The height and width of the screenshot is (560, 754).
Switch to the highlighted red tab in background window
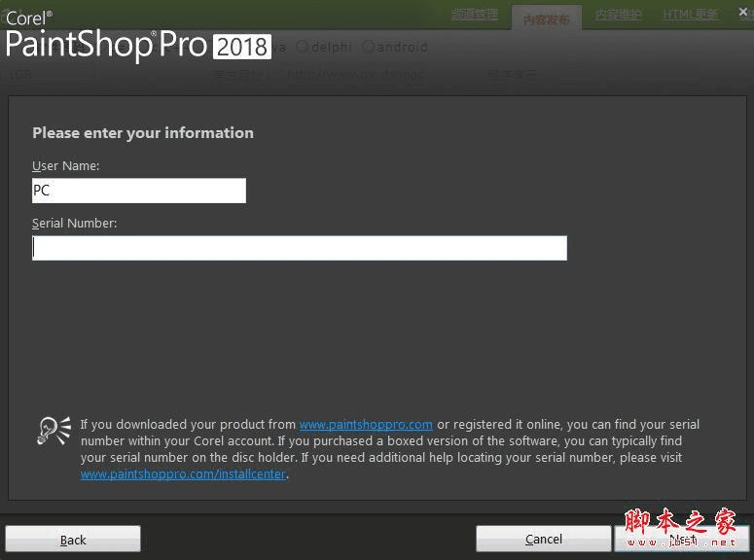pyautogui.click(x=546, y=18)
